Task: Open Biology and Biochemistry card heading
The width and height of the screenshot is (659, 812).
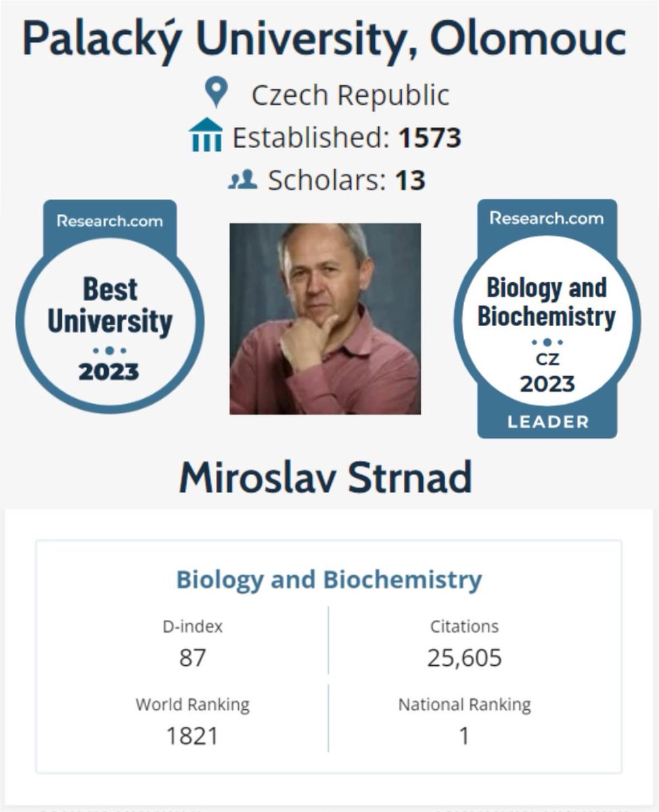Action: click(329, 580)
